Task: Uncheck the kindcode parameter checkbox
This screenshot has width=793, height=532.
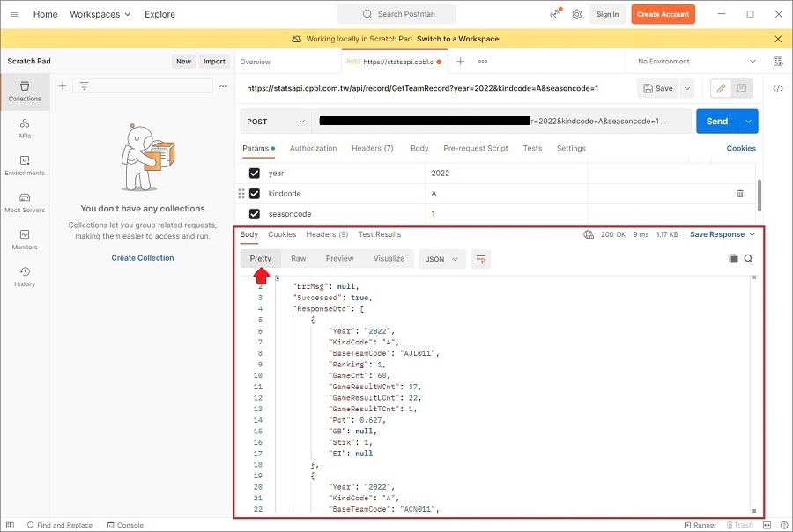Action: pyautogui.click(x=255, y=194)
